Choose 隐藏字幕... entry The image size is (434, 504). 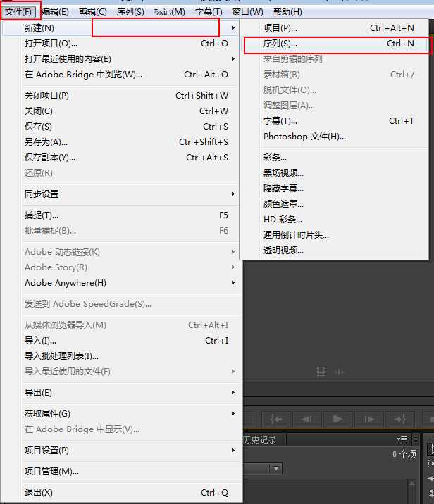click(x=334, y=189)
